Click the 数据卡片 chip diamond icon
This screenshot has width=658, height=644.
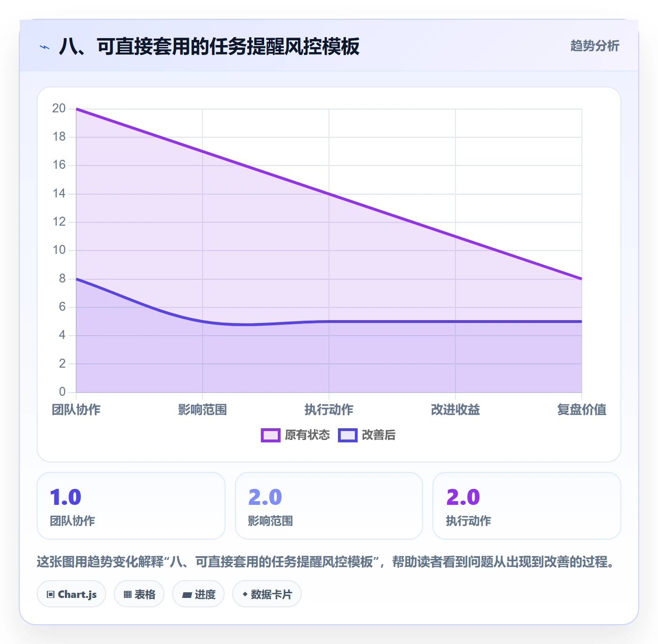(245, 594)
